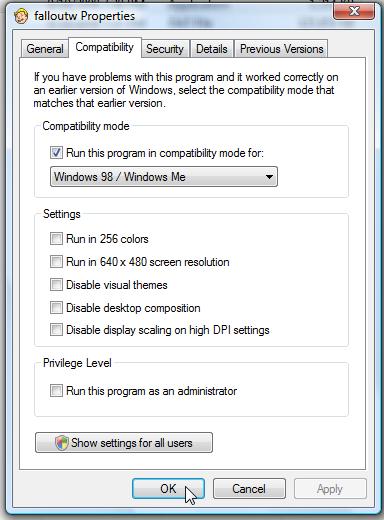This screenshot has width=384, height=520.
Task: Check Run in 640 x 480 screen resolution
Action: point(56,262)
